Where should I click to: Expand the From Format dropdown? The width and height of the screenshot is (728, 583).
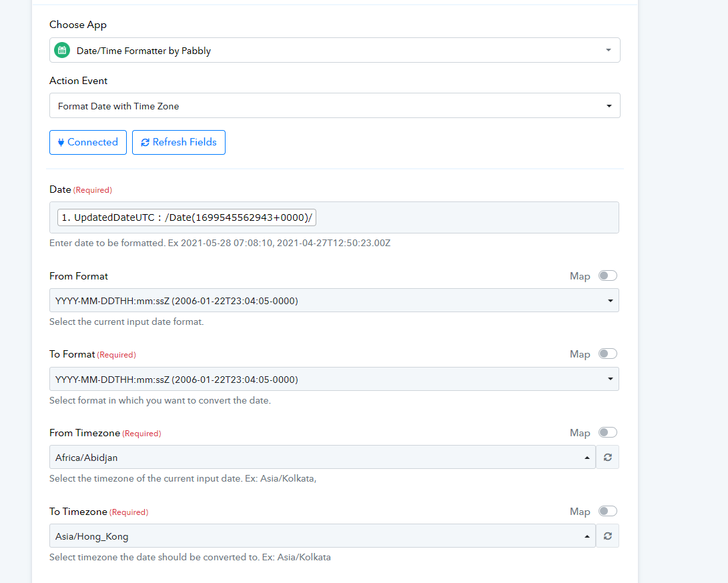click(x=334, y=300)
